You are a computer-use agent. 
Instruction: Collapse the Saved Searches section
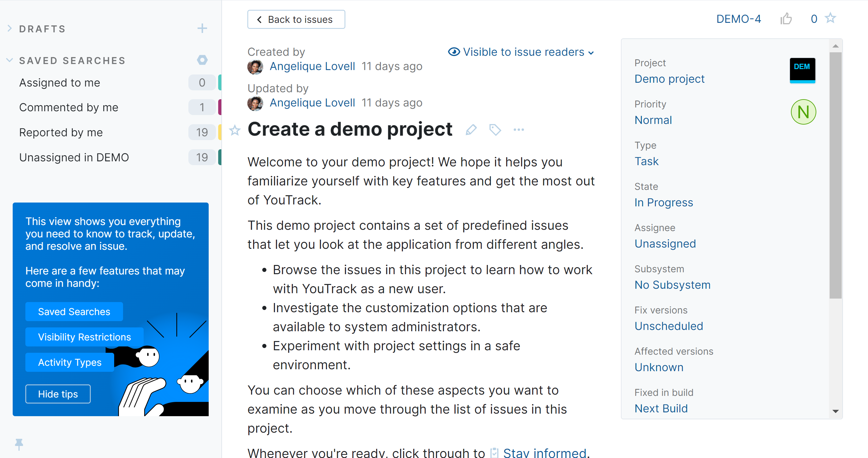10,60
